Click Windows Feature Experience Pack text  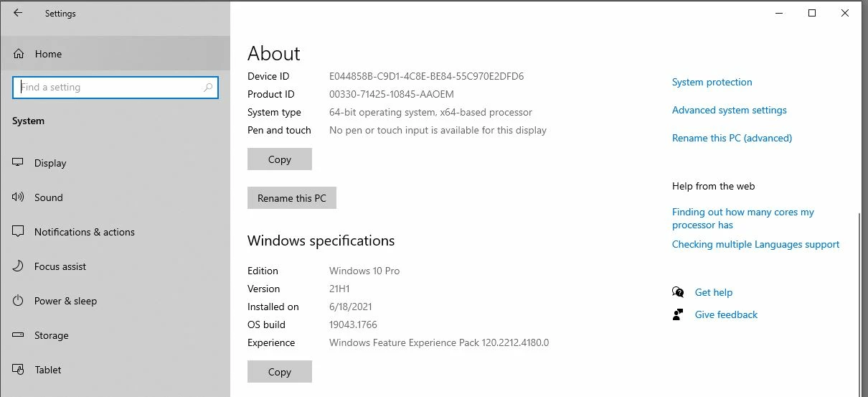[x=439, y=342]
